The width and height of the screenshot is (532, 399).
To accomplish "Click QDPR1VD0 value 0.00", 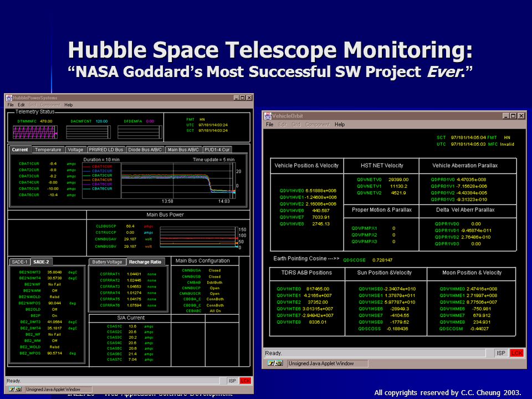I will click(476, 223).
